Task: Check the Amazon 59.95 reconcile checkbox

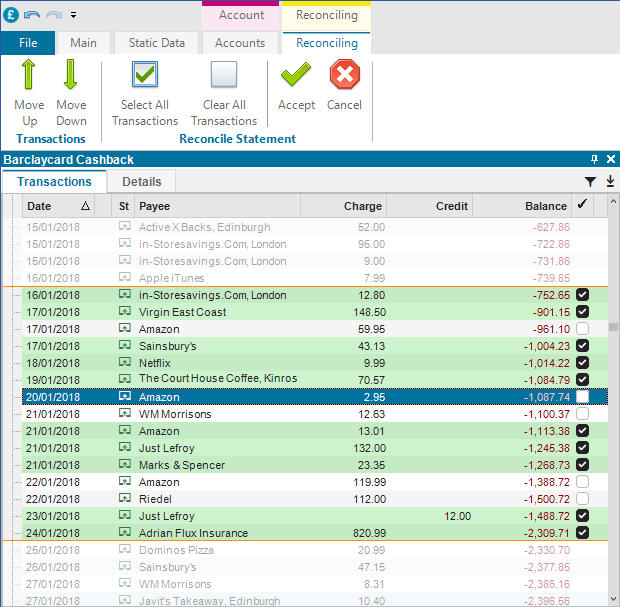Action: pos(582,329)
